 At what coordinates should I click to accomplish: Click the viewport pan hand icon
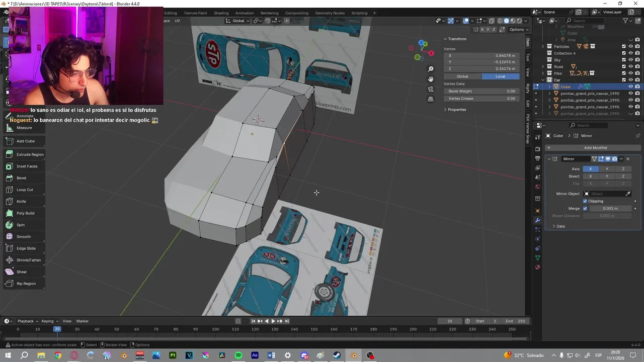[431, 79]
